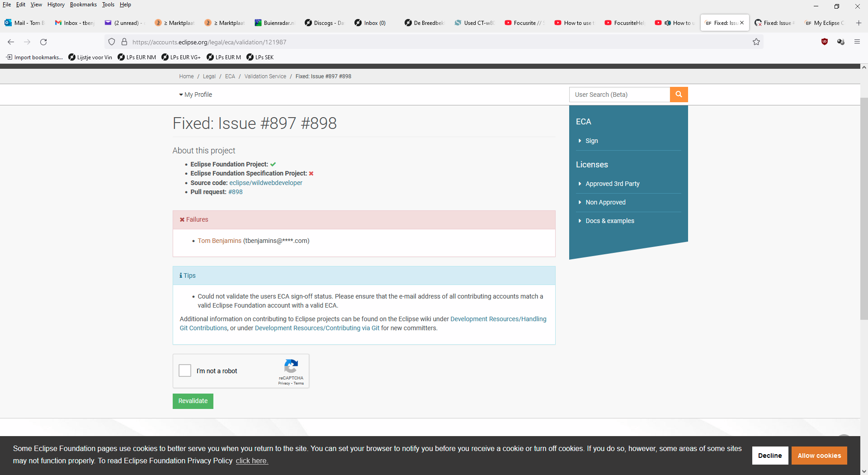Open pull request #898 link

click(236, 192)
